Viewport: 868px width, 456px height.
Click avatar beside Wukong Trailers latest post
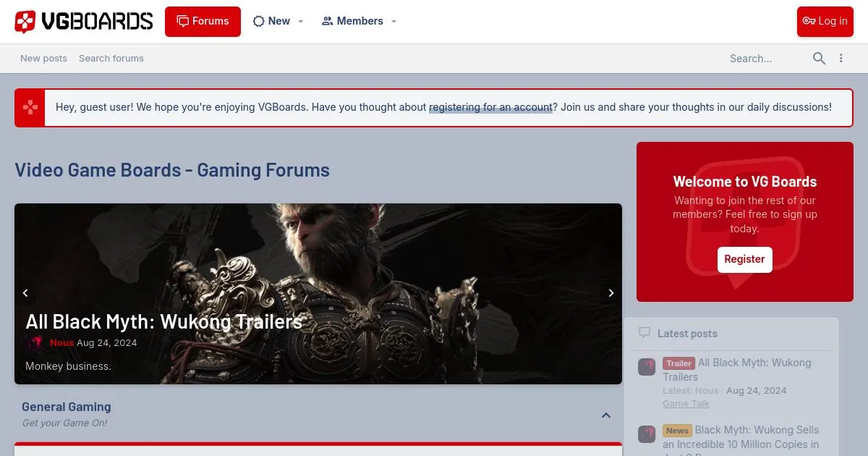click(x=647, y=366)
